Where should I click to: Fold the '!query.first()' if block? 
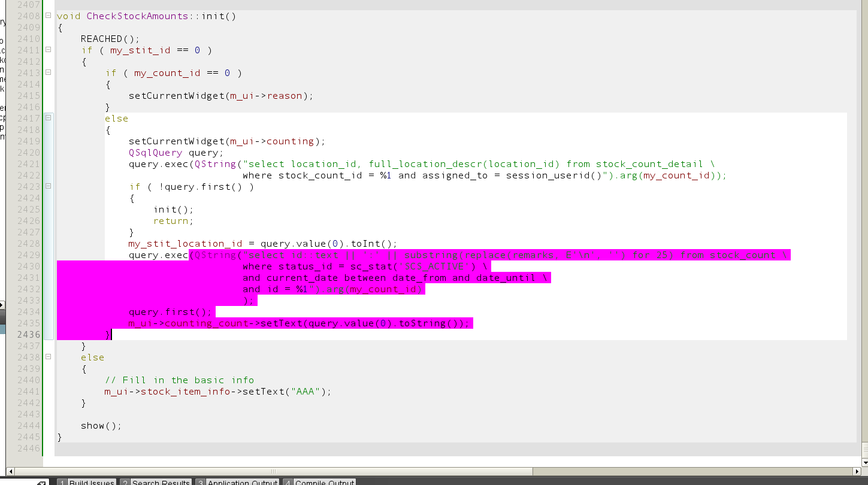tap(48, 187)
